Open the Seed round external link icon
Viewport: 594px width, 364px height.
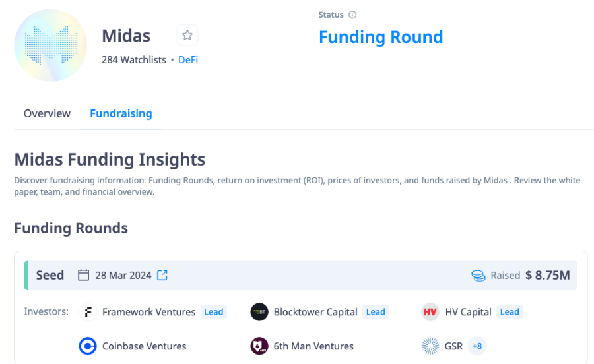click(162, 275)
